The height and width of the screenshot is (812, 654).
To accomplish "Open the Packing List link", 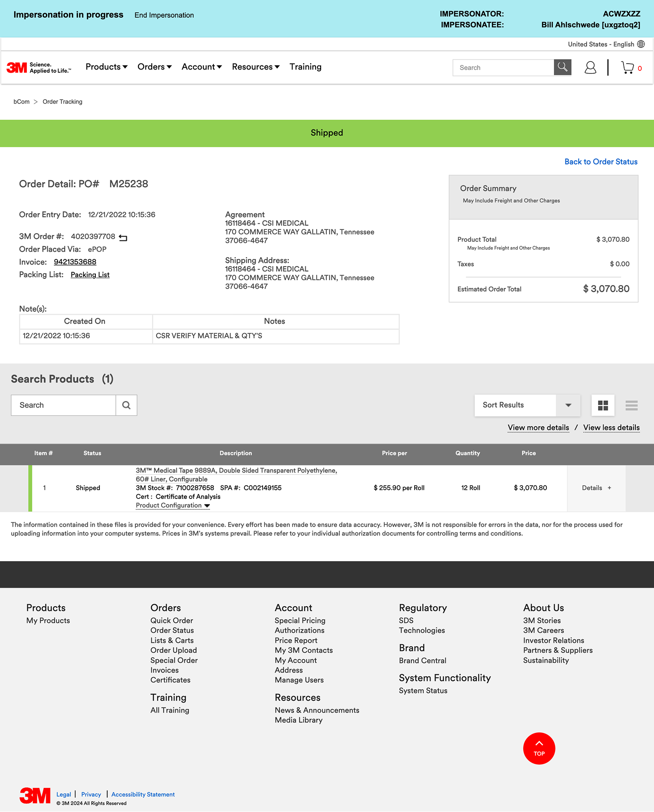I will click(x=90, y=275).
